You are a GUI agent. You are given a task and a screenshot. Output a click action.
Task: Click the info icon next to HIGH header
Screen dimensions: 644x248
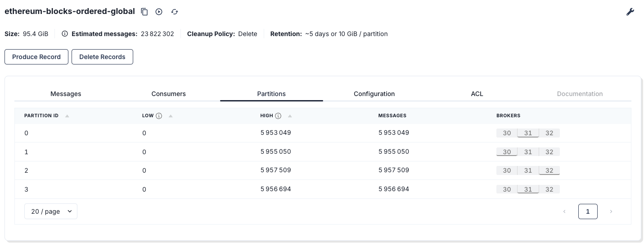278,116
